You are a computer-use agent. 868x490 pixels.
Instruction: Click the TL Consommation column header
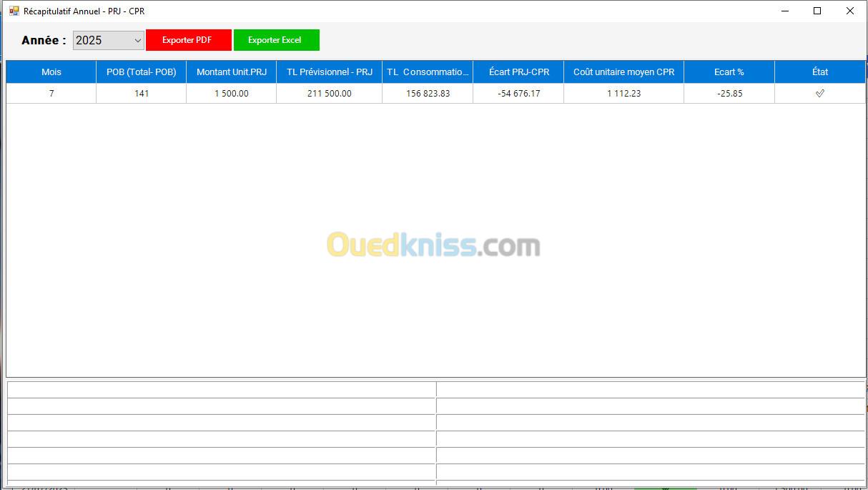(427, 72)
